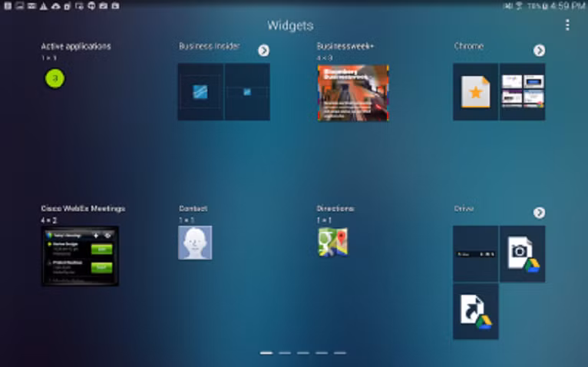588x367 pixels.
Task: Select the small Business Insider widget
Action: click(x=247, y=92)
